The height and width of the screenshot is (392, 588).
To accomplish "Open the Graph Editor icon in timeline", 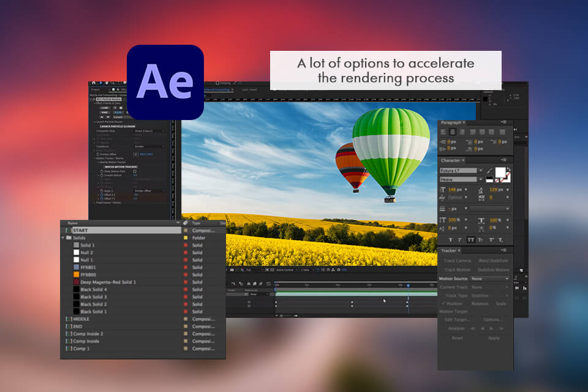I will (268, 284).
